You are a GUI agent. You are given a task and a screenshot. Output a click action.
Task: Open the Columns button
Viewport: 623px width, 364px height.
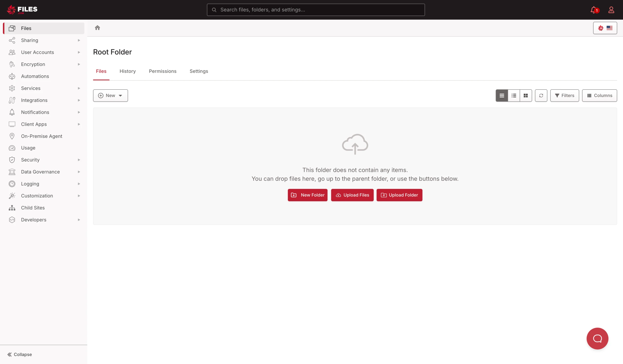(599, 96)
